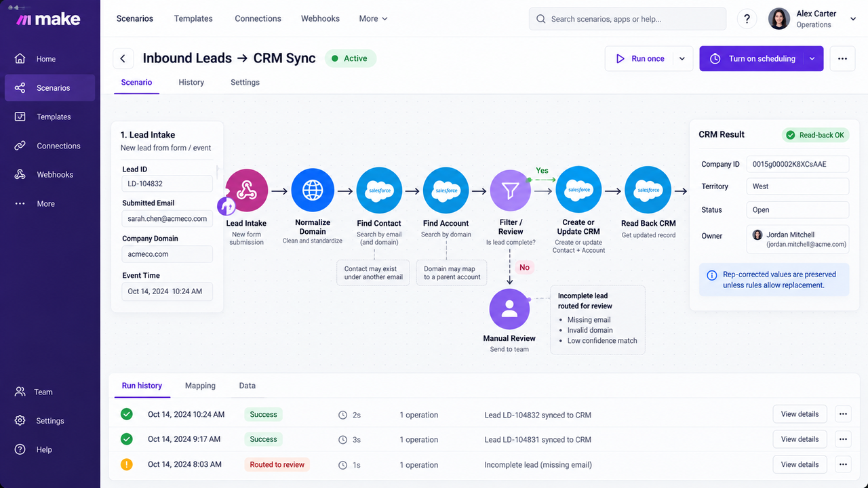868x488 pixels.
Task: Click the Owner field Jordan Mitchell
Action: click(797, 239)
